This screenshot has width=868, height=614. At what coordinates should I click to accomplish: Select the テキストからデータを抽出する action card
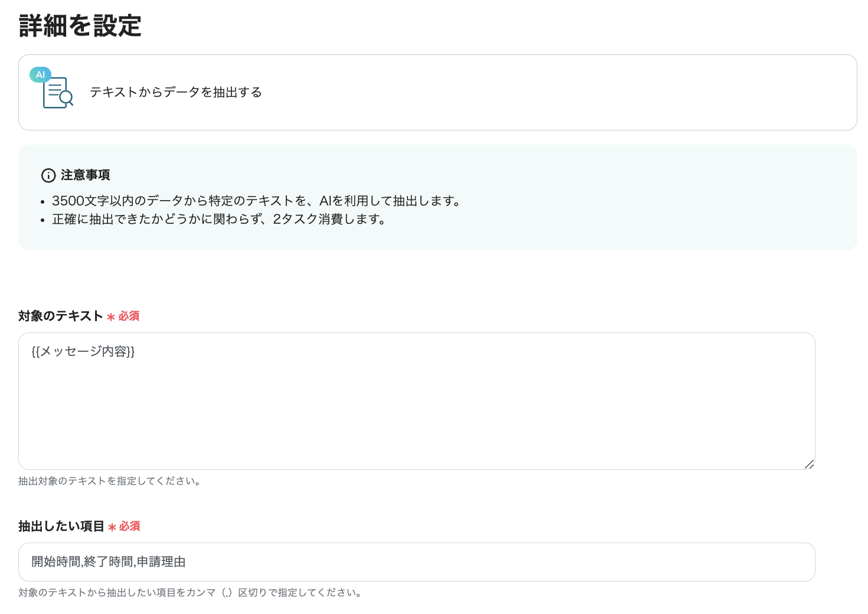pos(437,92)
